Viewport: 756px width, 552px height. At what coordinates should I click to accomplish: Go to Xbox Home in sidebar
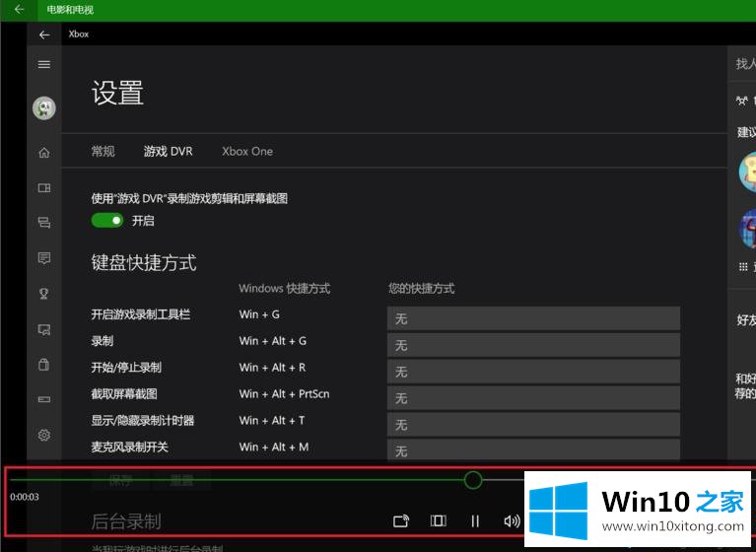point(44,153)
